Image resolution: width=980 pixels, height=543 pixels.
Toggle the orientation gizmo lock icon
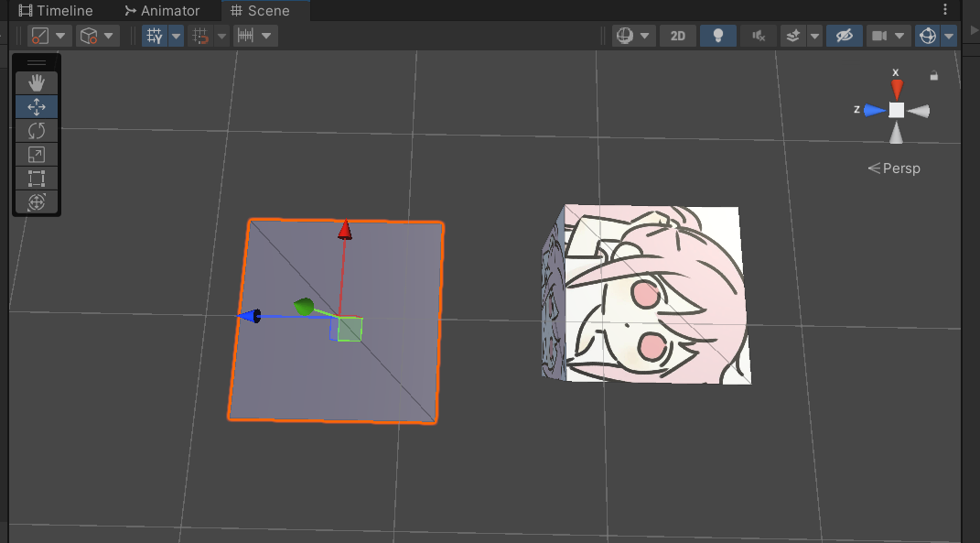(933, 76)
